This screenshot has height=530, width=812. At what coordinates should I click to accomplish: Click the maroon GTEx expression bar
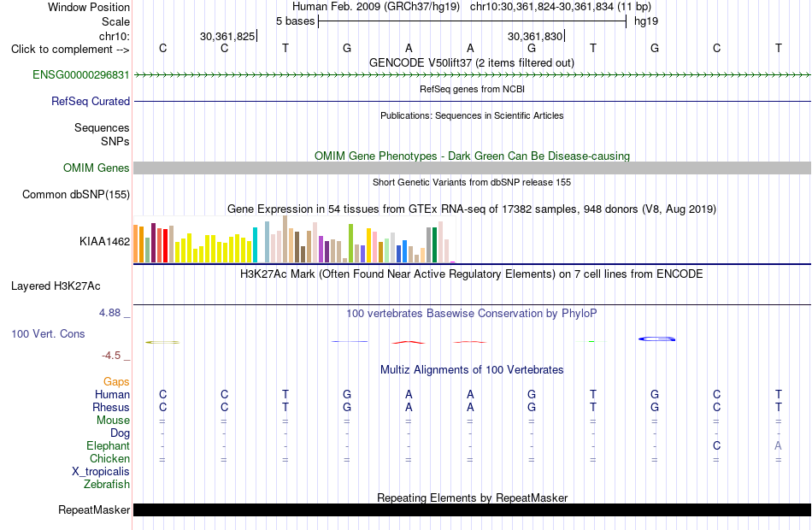[x=153, y=243]
